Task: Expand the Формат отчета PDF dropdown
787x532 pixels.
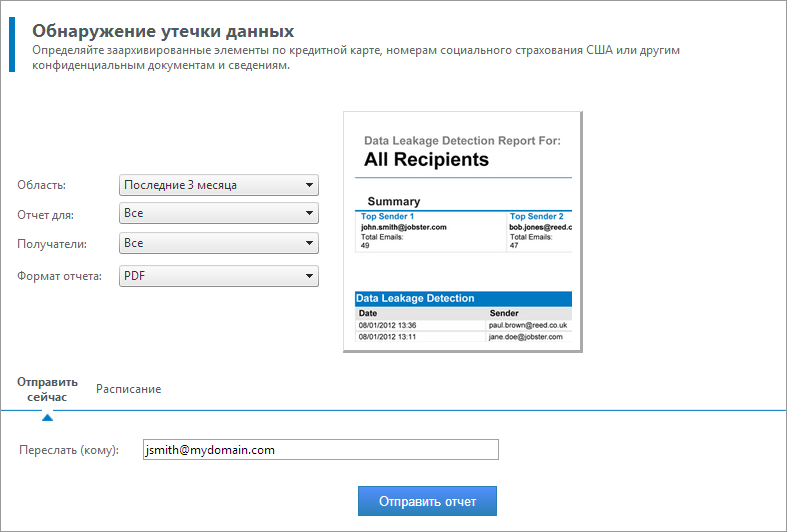Action: [219, 276]
